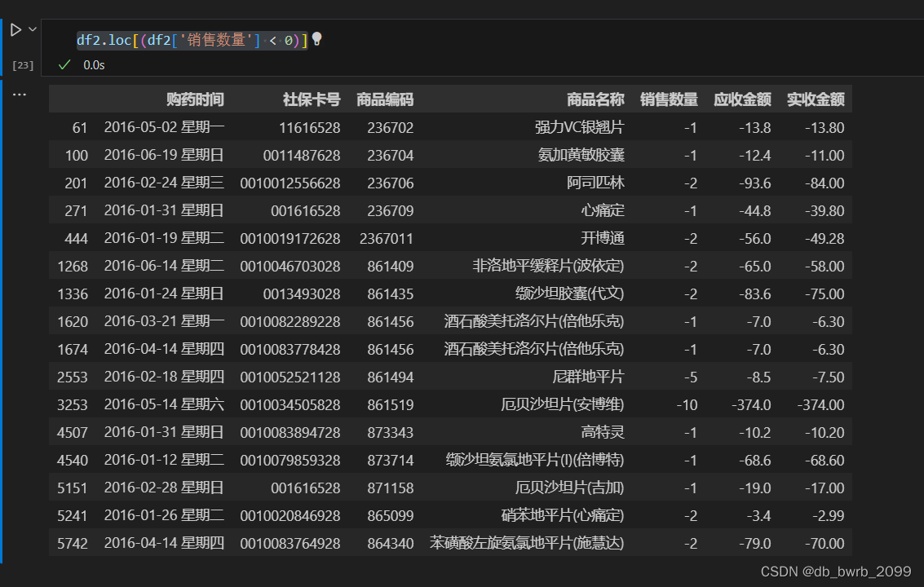
Task: Run the current notebook cell
Action: 14,29
